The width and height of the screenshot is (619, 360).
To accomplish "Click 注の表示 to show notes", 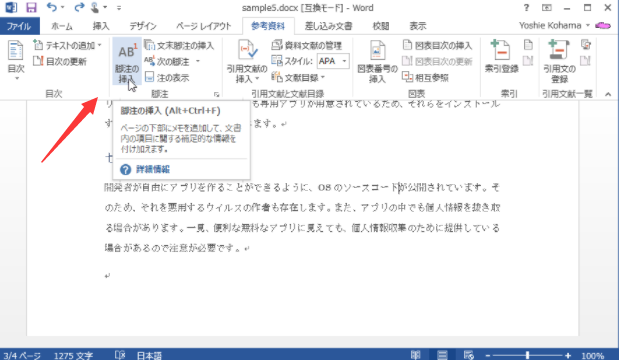I will [x=167, y=77].
